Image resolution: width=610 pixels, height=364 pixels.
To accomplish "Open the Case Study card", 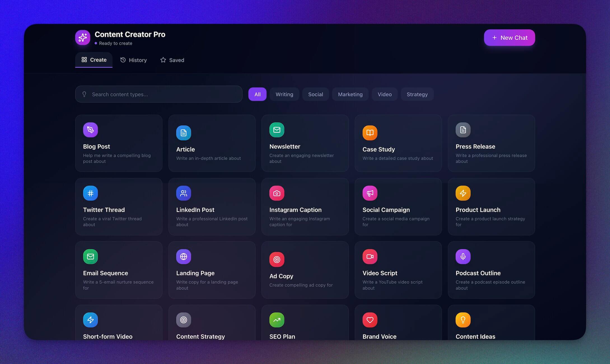I will click(x=398, y=143).
